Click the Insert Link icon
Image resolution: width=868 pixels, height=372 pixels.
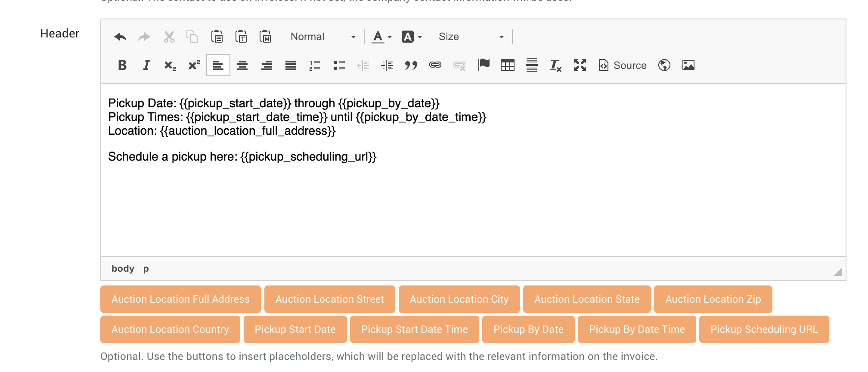435,65
